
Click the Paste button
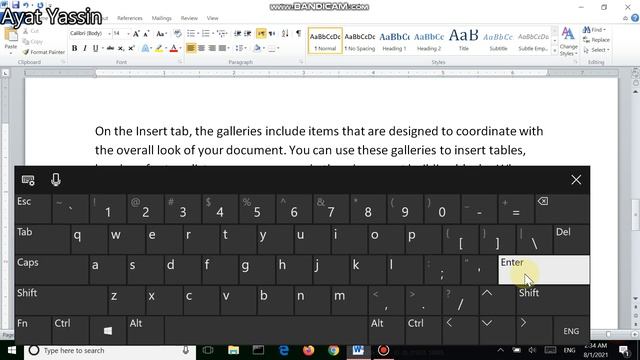(x=11, y=40)
